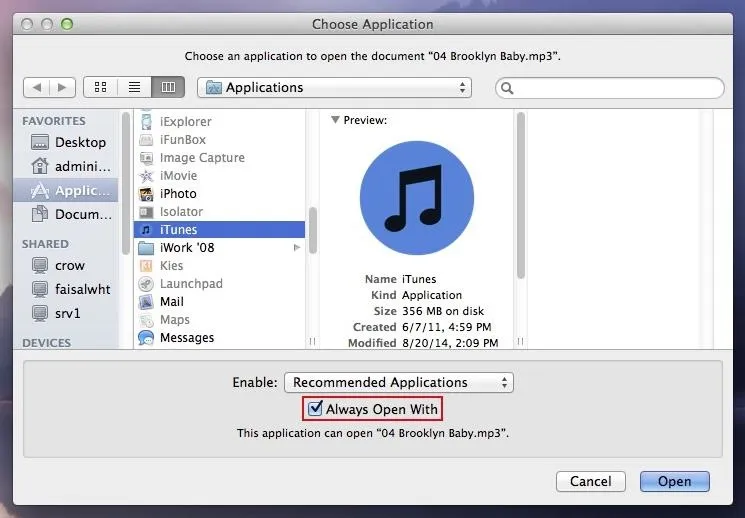745x518 pixels.
Task: Select Image Capture in the list
Action: click(220, 158)
